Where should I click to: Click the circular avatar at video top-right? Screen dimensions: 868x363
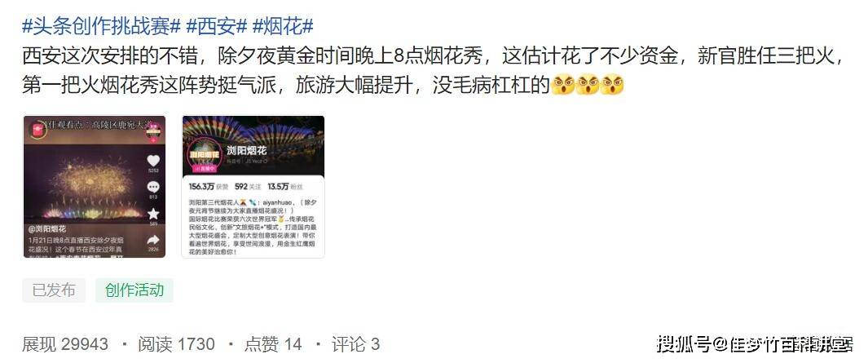(153, 132)
